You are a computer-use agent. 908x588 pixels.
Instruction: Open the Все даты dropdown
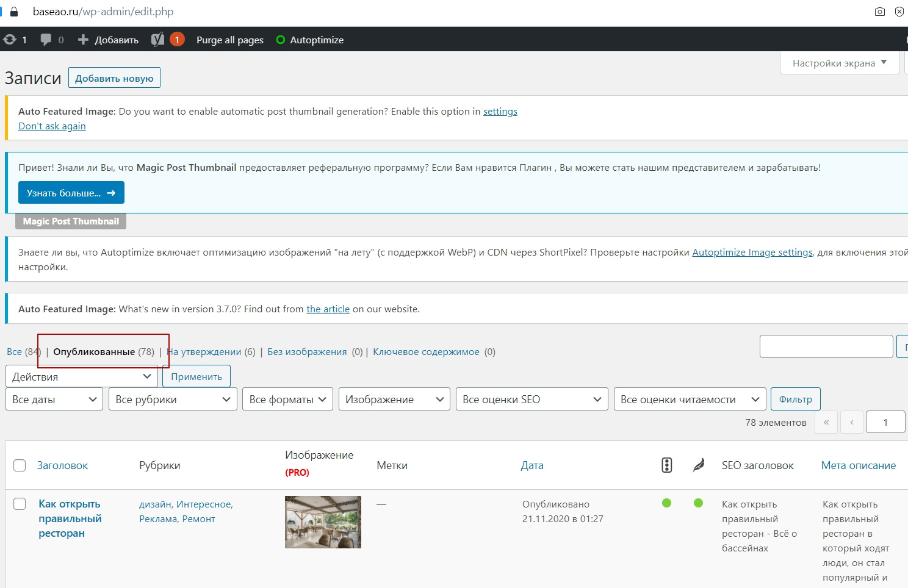tap(54, 400)
